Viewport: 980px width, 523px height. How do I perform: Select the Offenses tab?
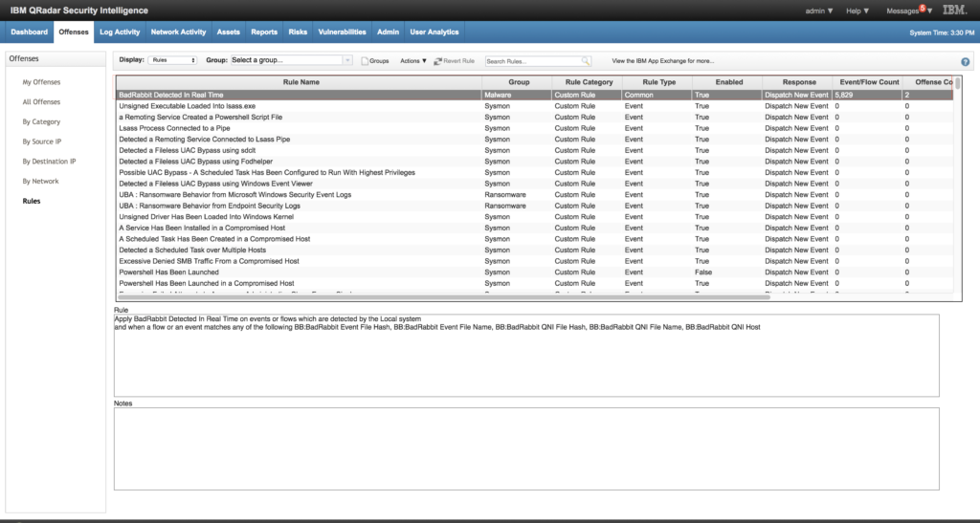coord(74,32)
